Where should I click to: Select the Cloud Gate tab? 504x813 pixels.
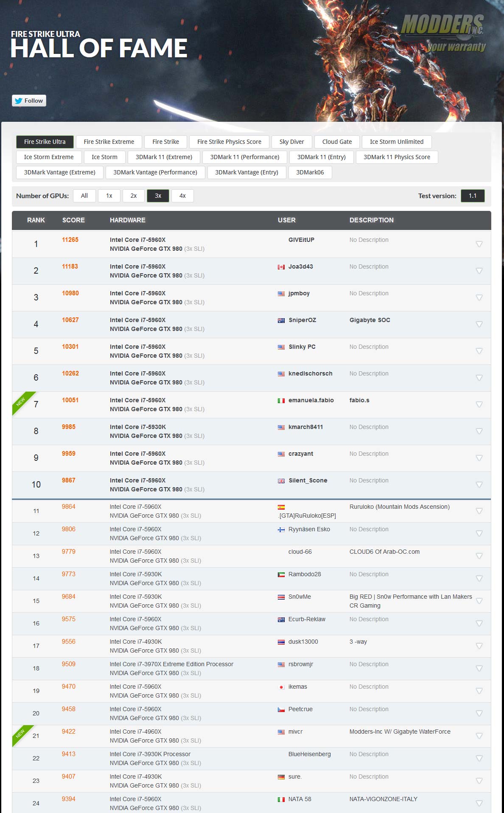click(x=337, y=142)
